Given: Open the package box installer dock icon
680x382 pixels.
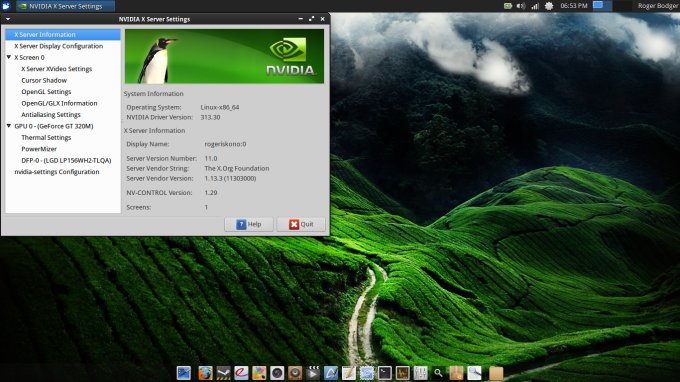Looking at the screenshot, I should click(x=456, y=372).
